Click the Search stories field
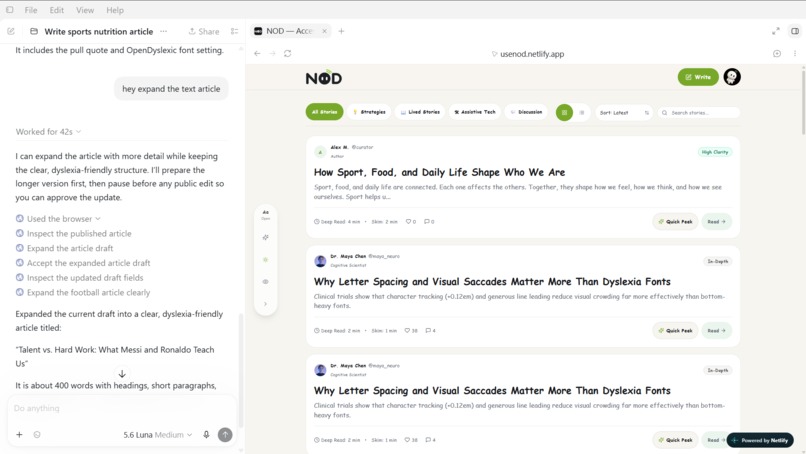806x454 pixels. (x=699, y=112)
